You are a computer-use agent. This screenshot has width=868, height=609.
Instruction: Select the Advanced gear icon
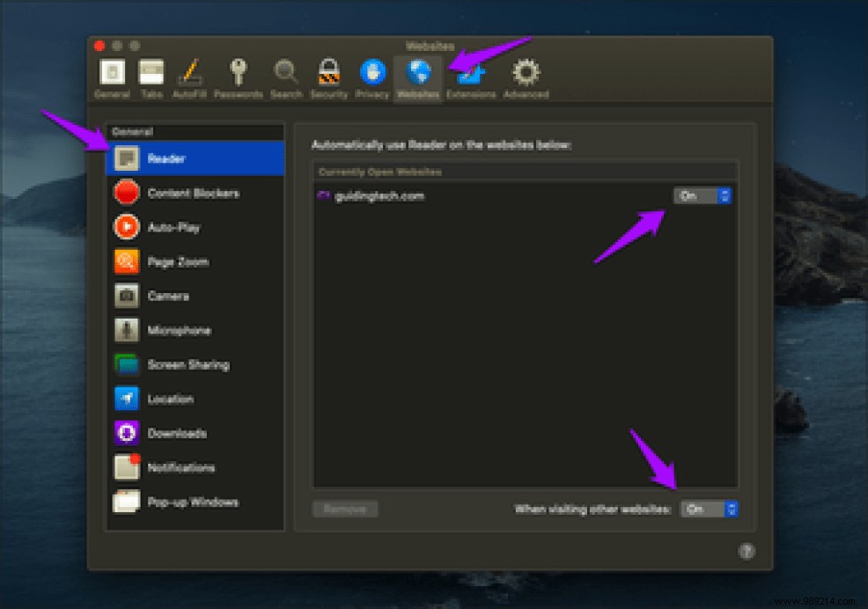(x=525, y=75)
